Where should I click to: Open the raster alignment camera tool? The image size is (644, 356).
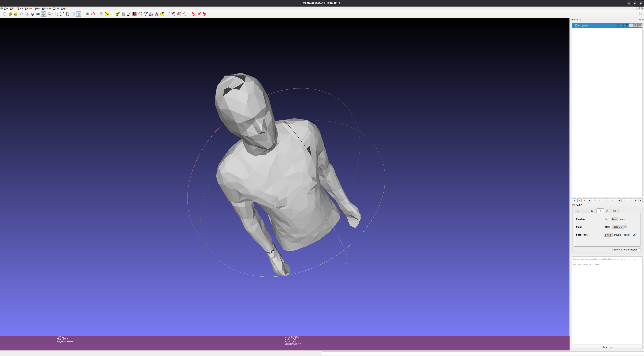pyautogui.click(x=123, y=14)
